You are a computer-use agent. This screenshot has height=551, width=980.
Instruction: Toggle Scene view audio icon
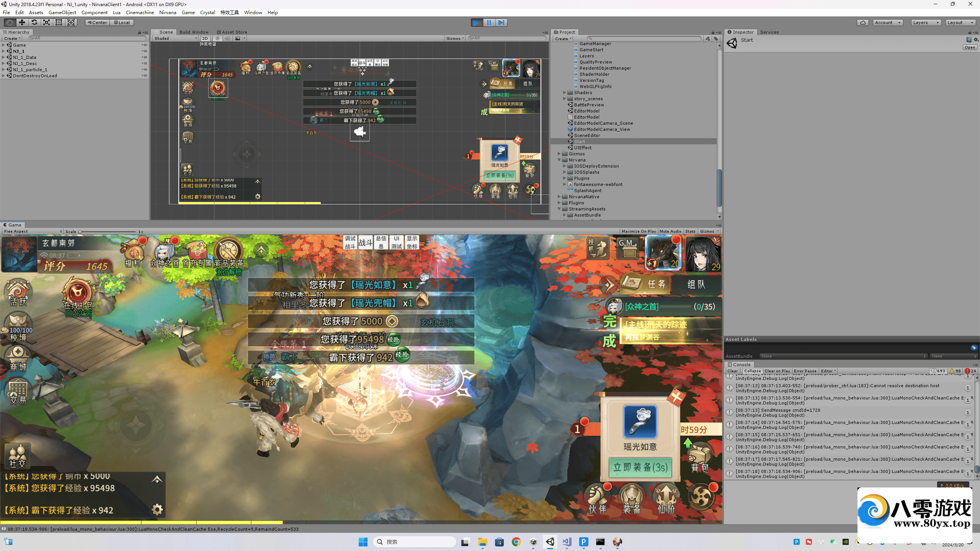click(227, 38)
